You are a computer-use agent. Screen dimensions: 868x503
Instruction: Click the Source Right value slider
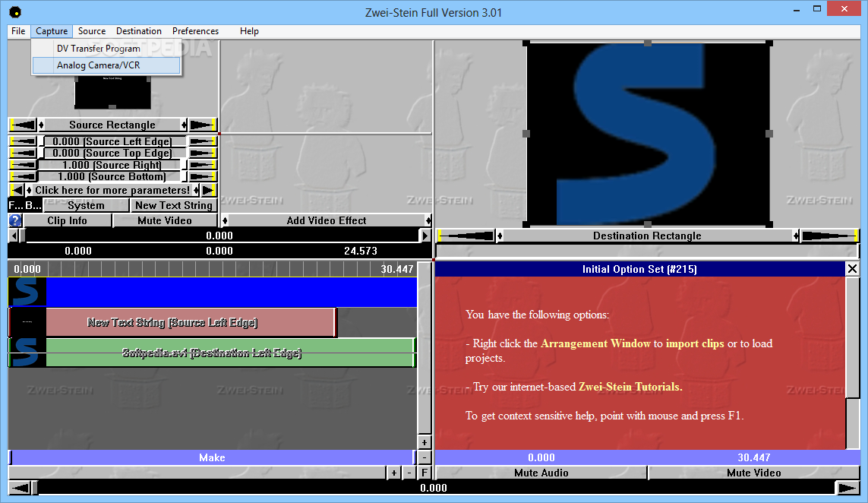pyautogui.click(x=113, y=165)
